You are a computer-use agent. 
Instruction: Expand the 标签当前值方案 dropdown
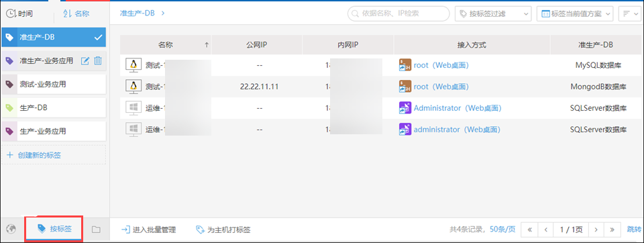575,13
